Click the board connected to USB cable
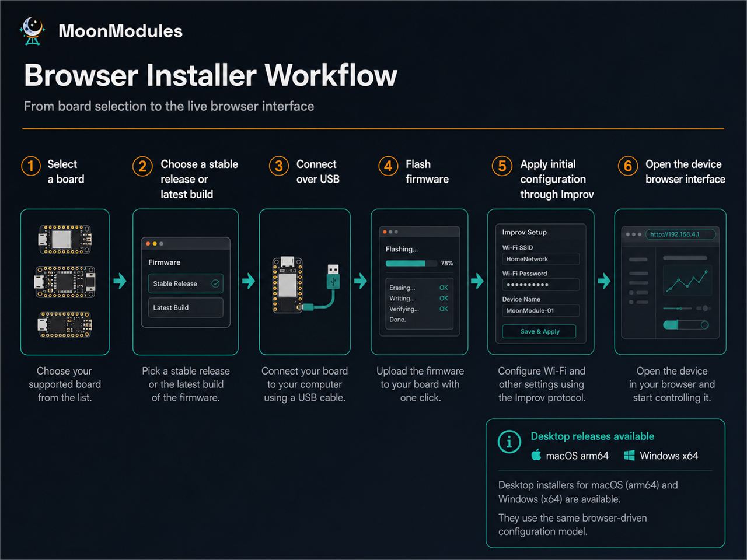 point(287,285)
